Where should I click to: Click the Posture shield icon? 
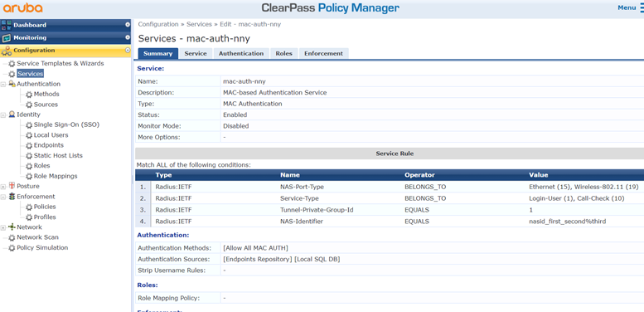tap(12, 186)
